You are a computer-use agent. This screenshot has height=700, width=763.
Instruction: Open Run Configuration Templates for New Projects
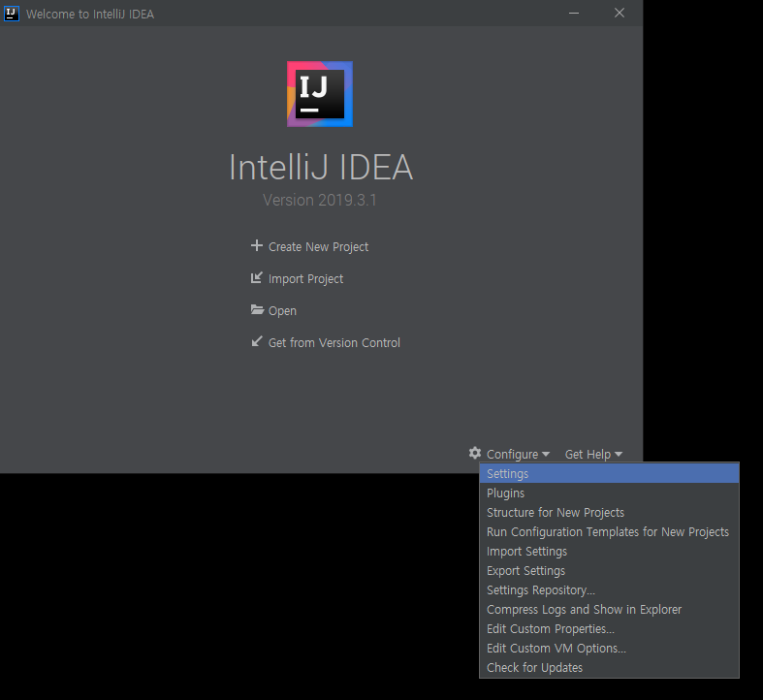click(609, 532)
